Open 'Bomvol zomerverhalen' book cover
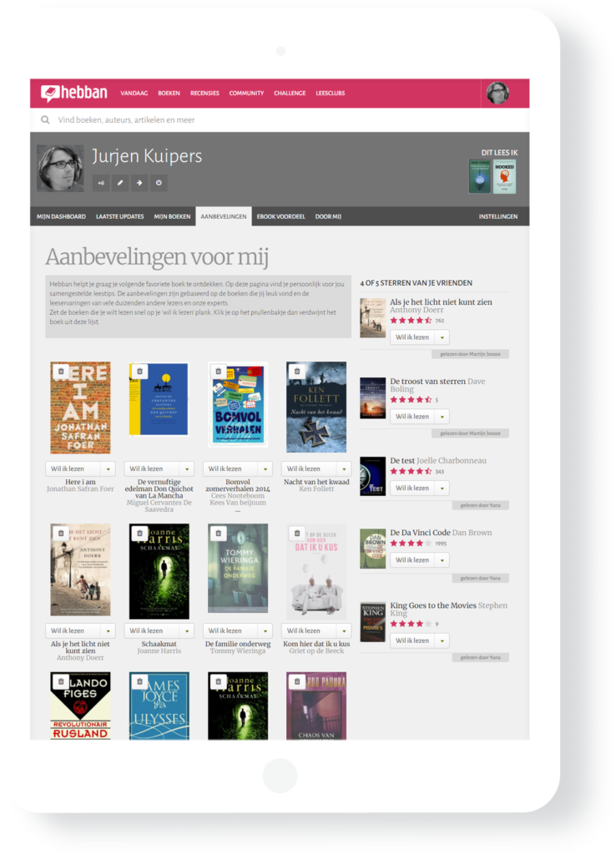Screen dimensions: 616x855 pos(238,404)
